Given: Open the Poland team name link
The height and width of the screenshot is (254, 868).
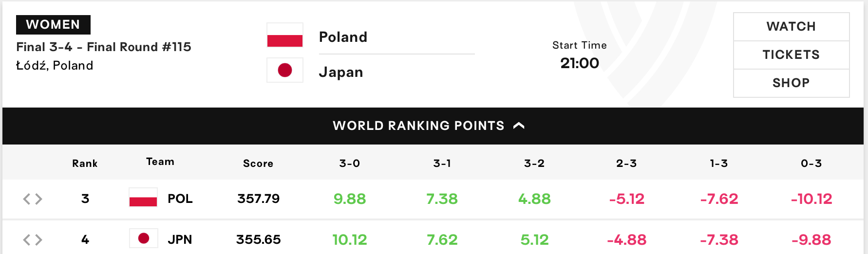Looking at the screenshot, I should (x=343, y=37).
